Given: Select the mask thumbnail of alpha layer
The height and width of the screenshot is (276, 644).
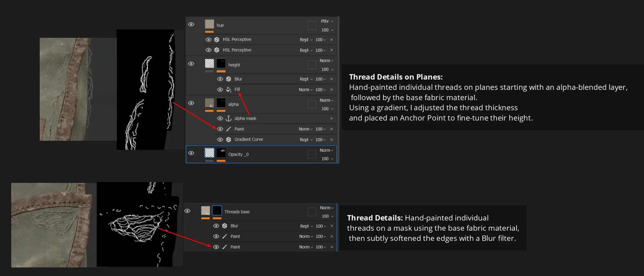Looking at the screenshot, I should click(221, 103).
